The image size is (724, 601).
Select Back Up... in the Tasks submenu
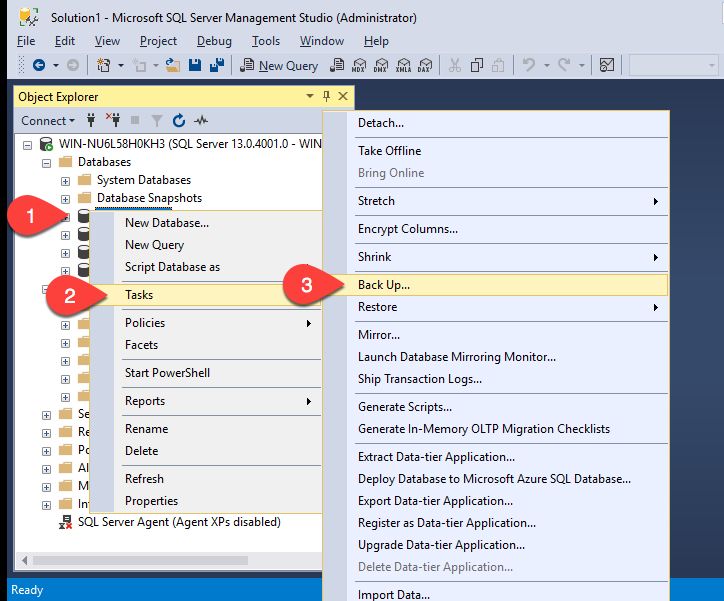click(495, 285)
